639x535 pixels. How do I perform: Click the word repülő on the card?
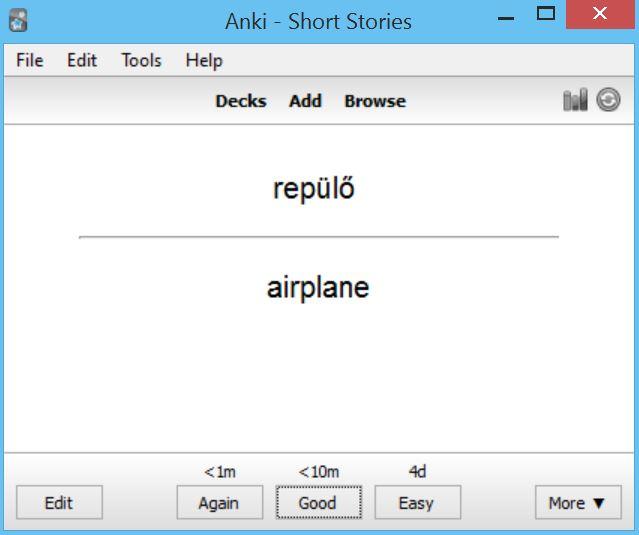313,188
